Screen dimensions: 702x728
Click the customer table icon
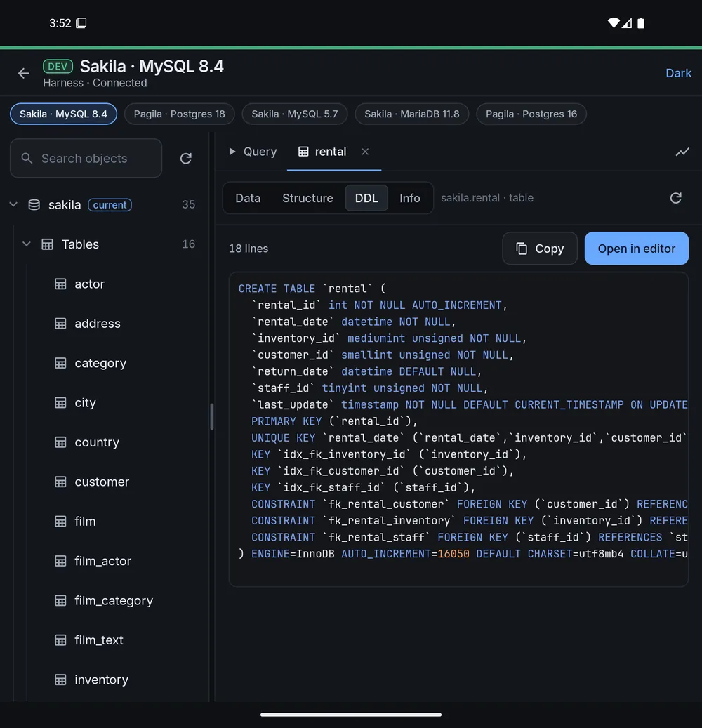(x=60, y=482)
